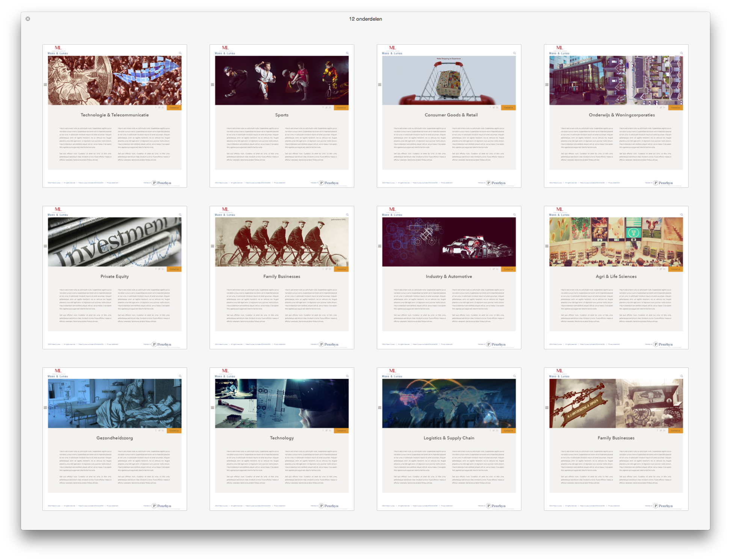Open the Private Equity page thumbnail
This screenshot has width=731, height=560.
(115, 278)
